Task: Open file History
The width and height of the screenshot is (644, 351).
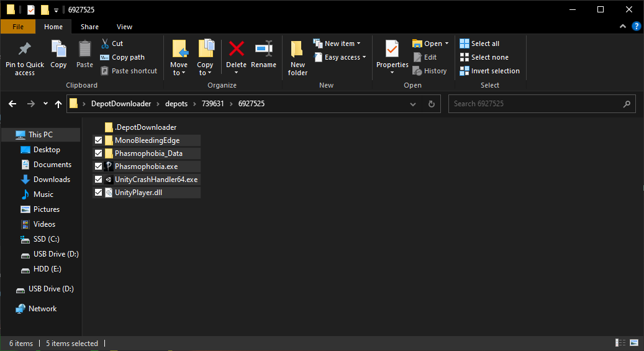Action: coord(430,71)
